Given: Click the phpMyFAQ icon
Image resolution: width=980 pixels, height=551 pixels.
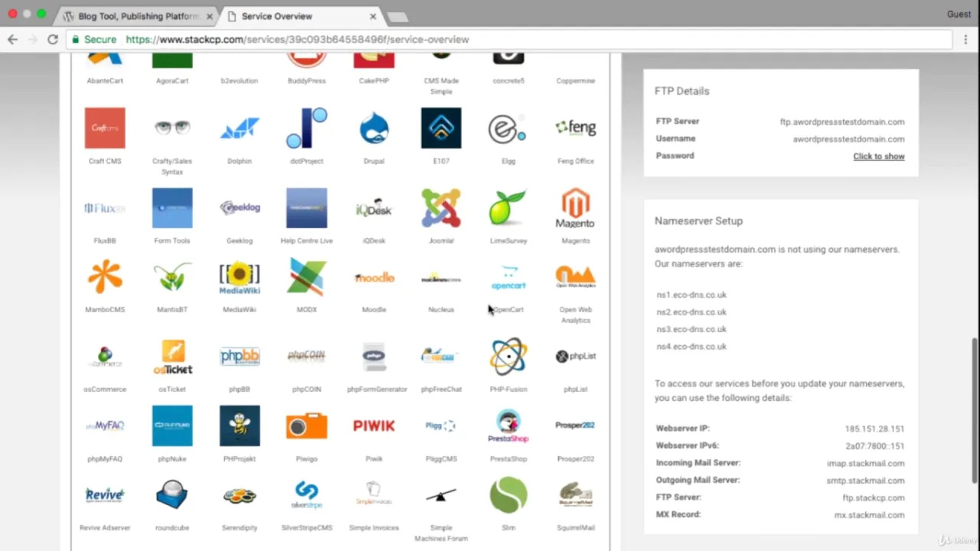Looking at the screenshot, I should coord(105,426).
